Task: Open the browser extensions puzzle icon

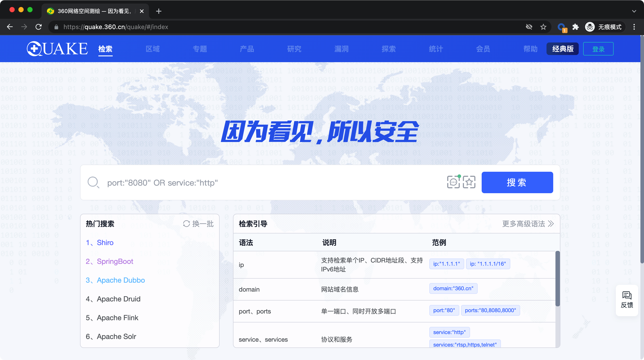Action: coord(576,27)
